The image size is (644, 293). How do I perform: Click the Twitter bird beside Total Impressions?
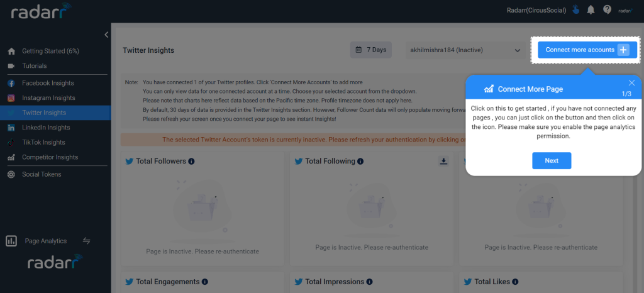coord(299,282)
